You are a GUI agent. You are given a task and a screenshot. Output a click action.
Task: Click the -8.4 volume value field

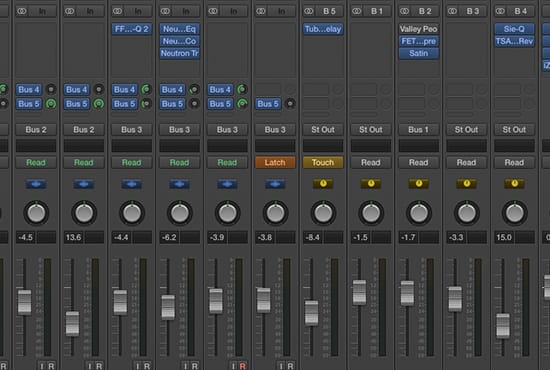313,237
